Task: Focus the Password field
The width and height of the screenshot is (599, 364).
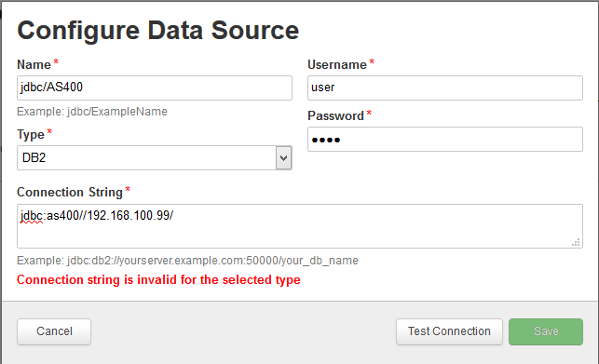Action: click(x=445, y=139)
